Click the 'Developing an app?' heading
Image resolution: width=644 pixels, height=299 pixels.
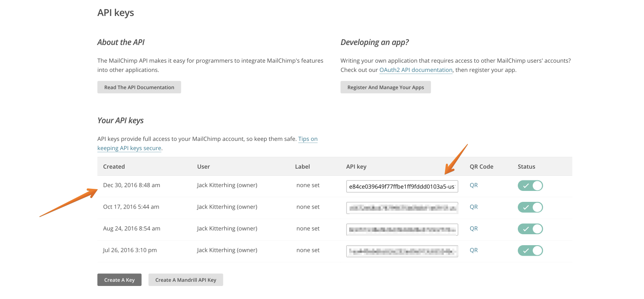pyautogui.click(x=375, y=42)
